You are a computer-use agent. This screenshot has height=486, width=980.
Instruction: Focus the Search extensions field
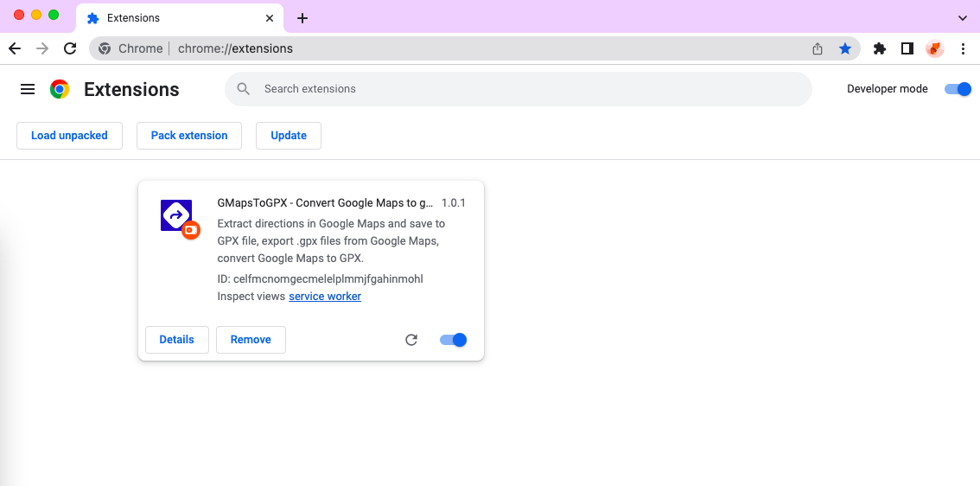click(x=519, y=89)
